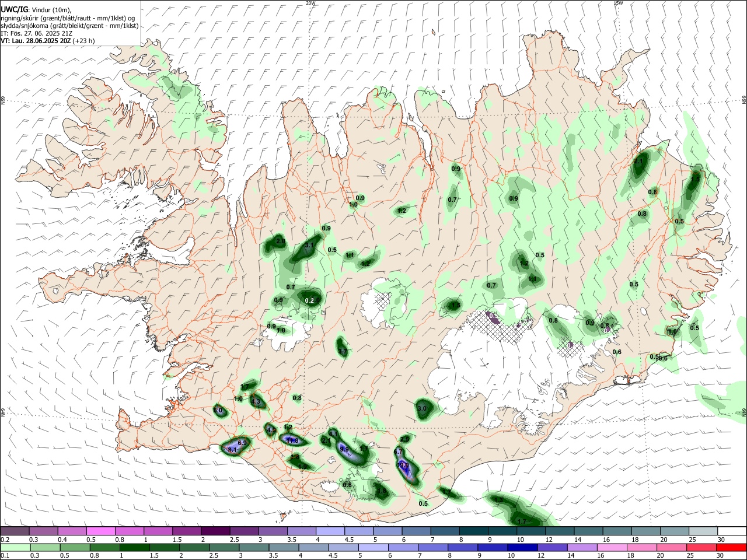Choose the violet 12–14 rain legend swatch
This screenshot has height=560, width=747.
pyautogui.click(x=553, y=547)
